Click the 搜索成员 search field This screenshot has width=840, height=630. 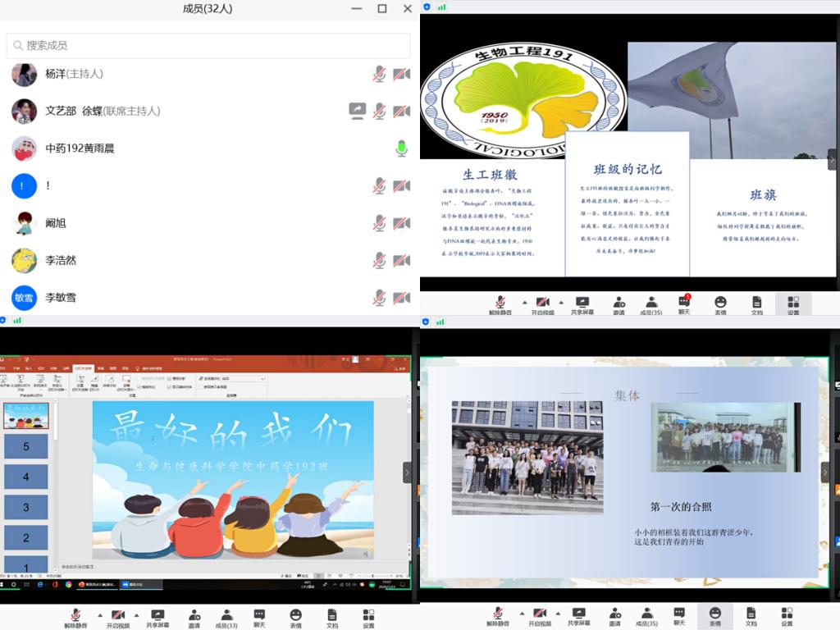[208, 45]
